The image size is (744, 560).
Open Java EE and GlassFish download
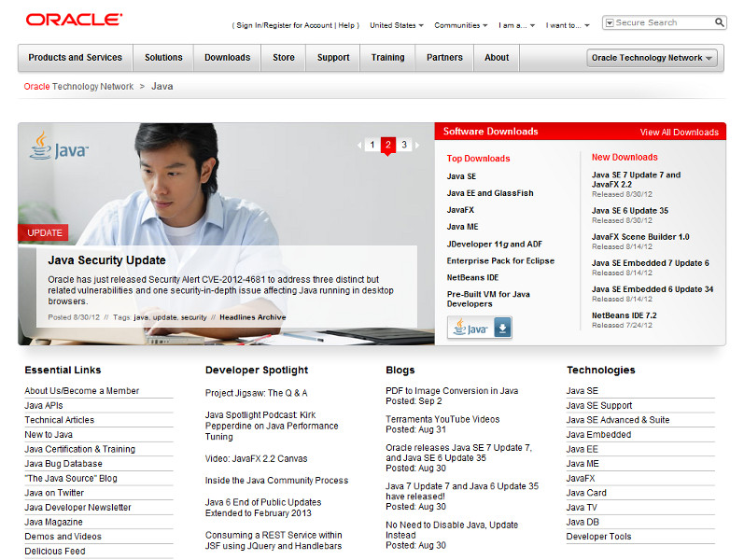pyautogui.click(x=490, y=193)
